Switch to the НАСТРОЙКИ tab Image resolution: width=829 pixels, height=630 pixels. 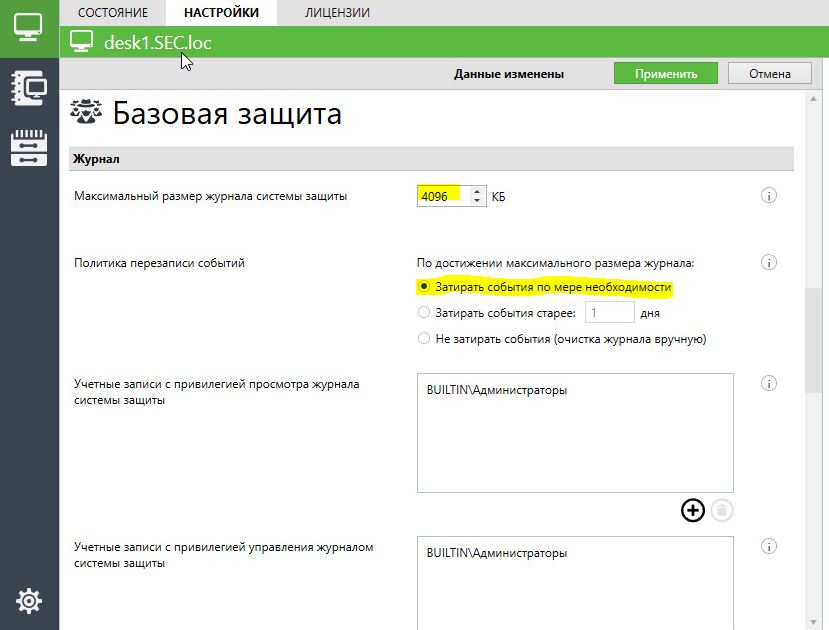coord(222,13)
